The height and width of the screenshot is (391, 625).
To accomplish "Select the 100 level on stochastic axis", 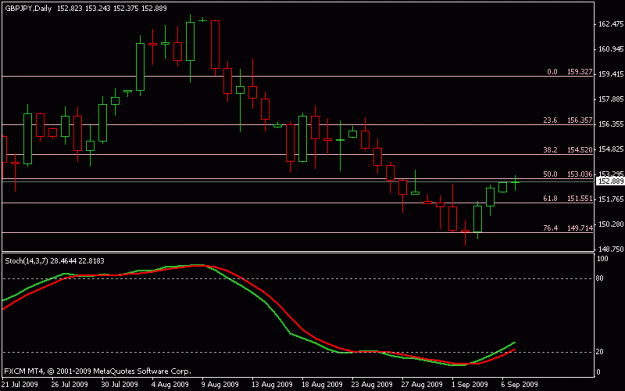I will (x=603, y=259).
